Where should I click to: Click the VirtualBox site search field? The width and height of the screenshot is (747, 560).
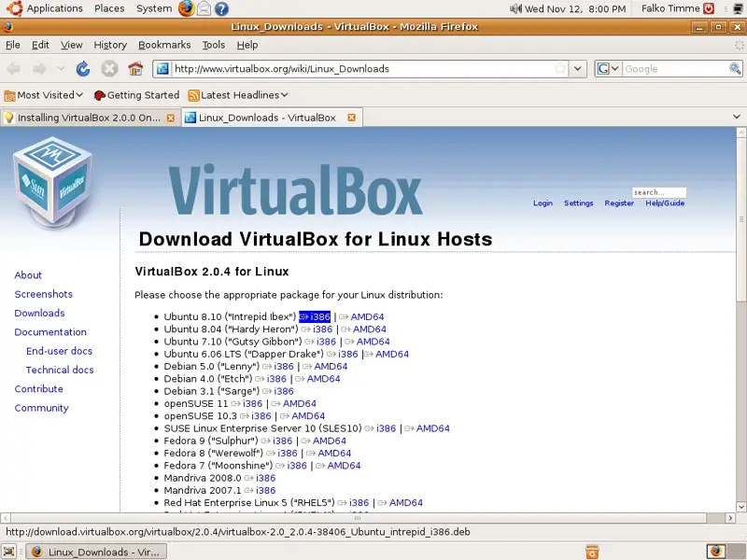[x=659, y=192]
